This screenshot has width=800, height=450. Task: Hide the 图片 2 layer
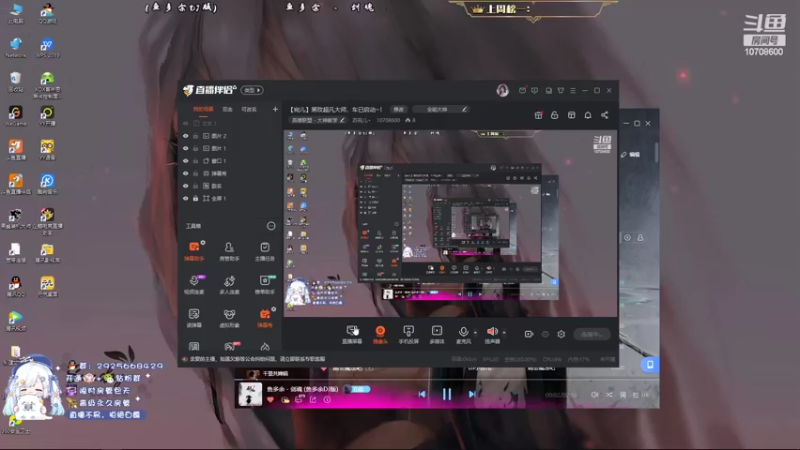click(x=186, y=136)
